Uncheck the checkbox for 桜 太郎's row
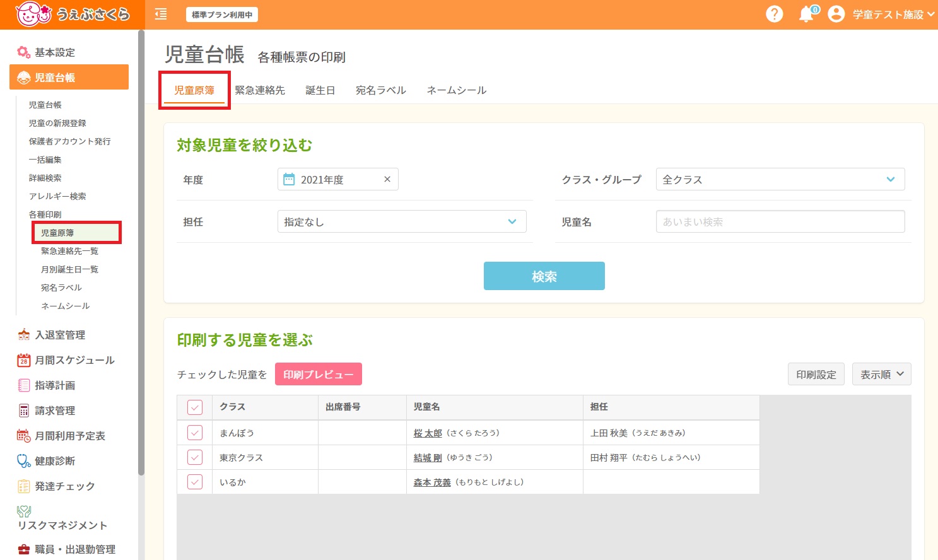Viewport: 938px width, 560px height. (x=195, y=433)
